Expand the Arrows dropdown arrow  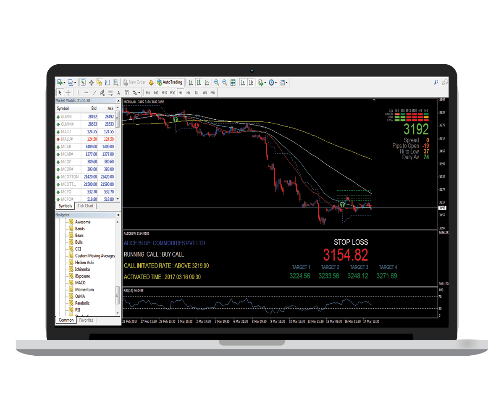pos(139,93)
